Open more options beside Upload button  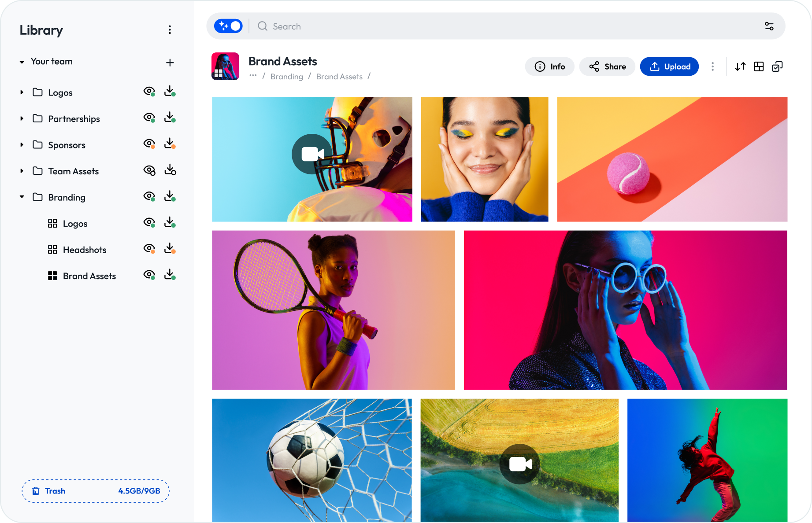712,66
